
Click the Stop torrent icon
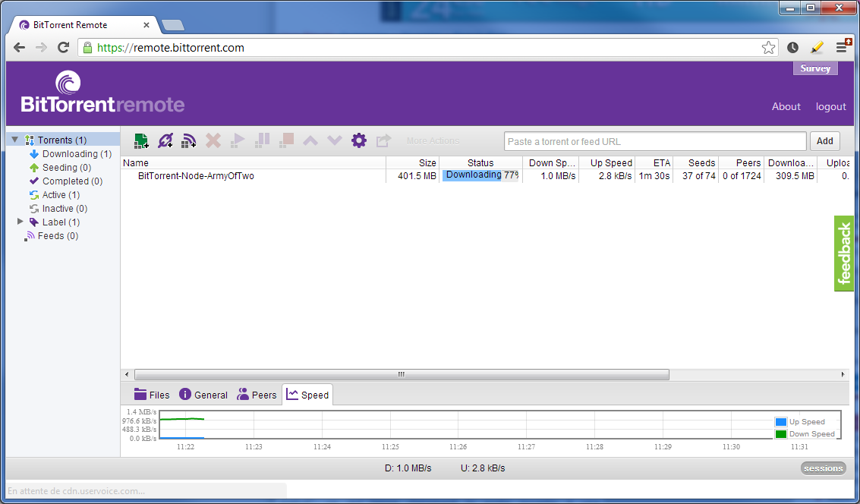pyautogui.click(x=286, y=140)
